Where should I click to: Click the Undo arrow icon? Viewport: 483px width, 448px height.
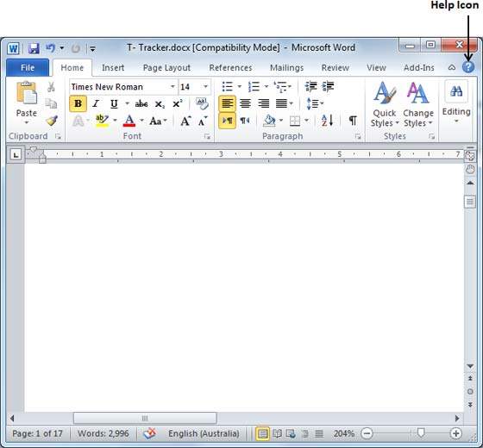pos(50,48)
